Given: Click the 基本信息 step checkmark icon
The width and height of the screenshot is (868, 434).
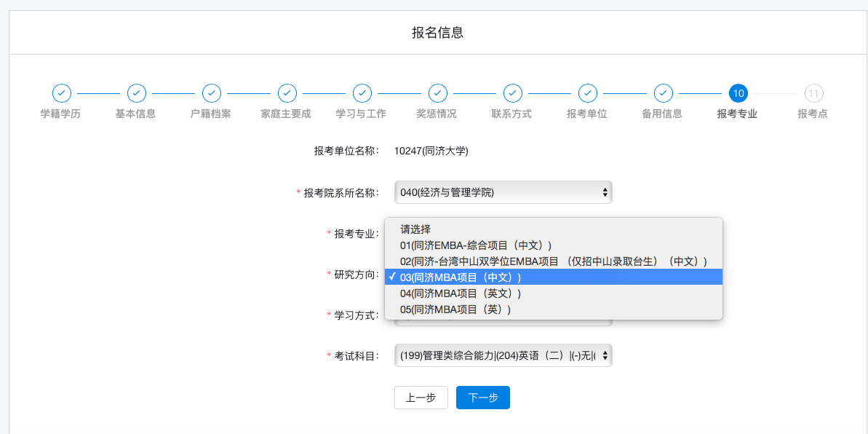Looking at the screenshot, I should coord(137,93).
